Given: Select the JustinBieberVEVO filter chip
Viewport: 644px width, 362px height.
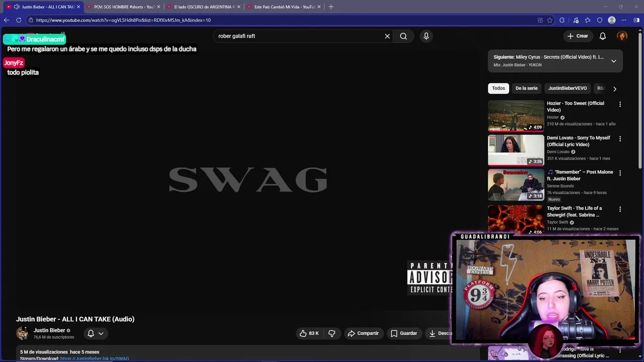Looking at the screenshot, I should (x=568, y=88).
